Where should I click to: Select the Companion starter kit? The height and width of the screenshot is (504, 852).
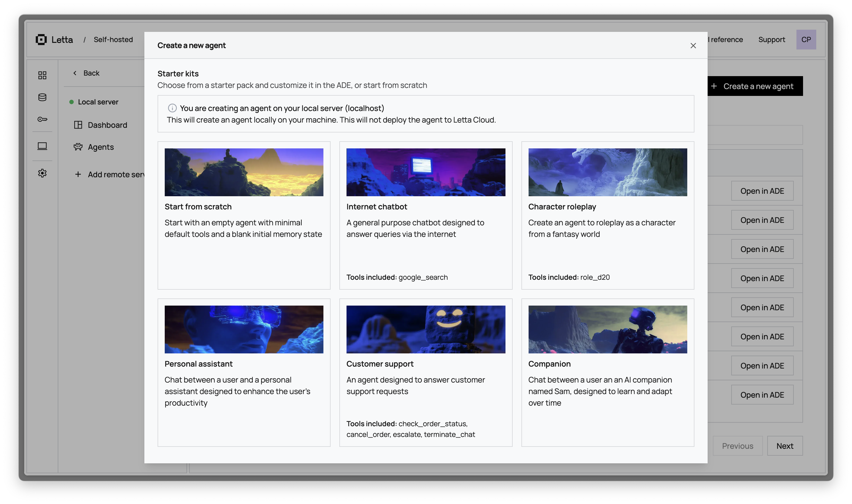[607, 372]
